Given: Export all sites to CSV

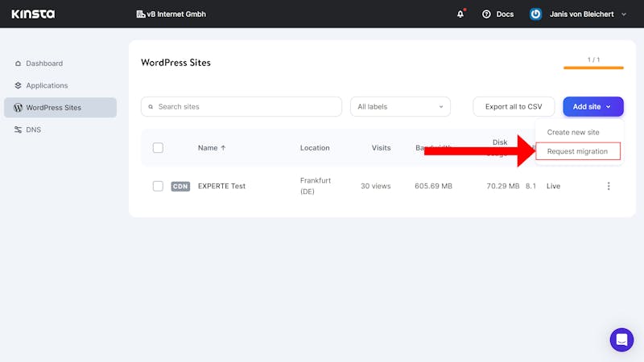Looking at the screenshot, I should pos(514,107).
